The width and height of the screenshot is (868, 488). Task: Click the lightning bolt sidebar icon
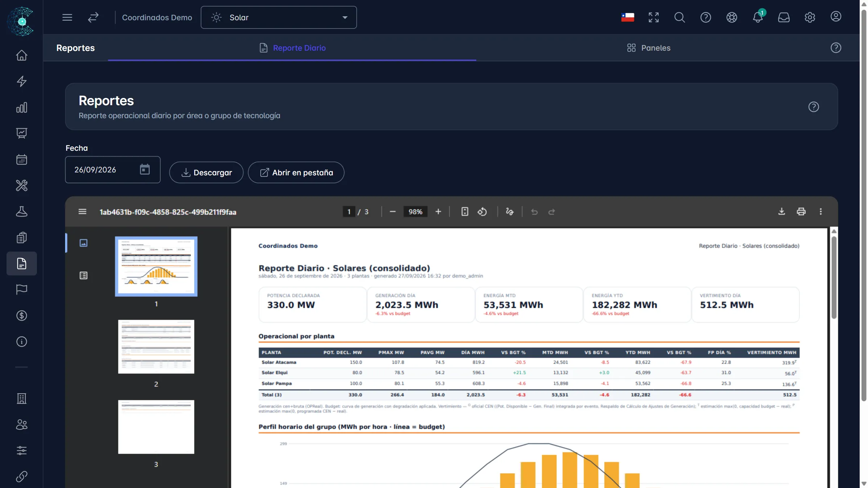[x=22, y=81]
